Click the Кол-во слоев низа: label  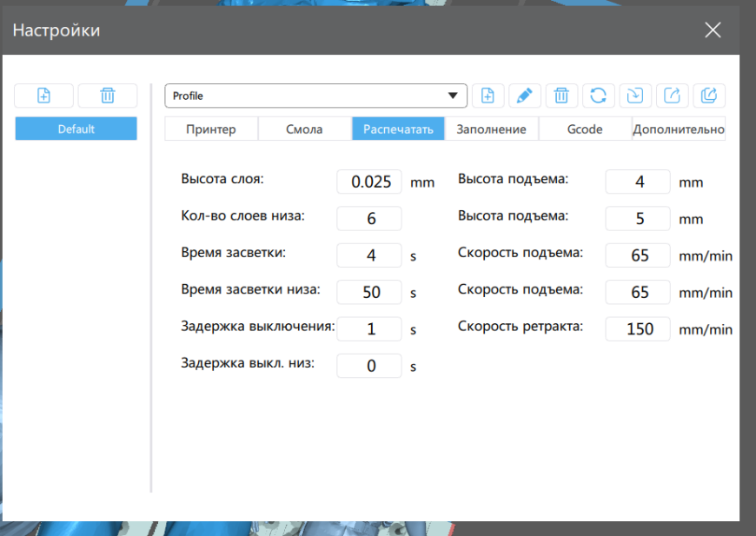243,215
